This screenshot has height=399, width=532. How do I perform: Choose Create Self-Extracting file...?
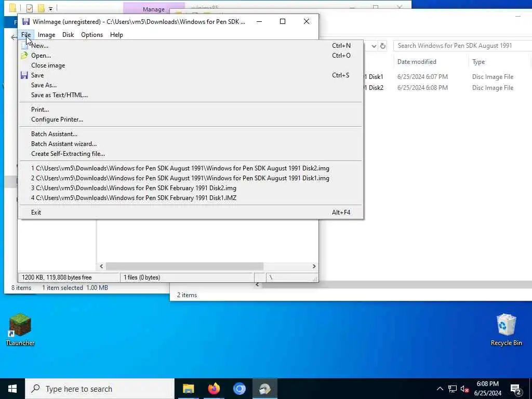[191, 153]
